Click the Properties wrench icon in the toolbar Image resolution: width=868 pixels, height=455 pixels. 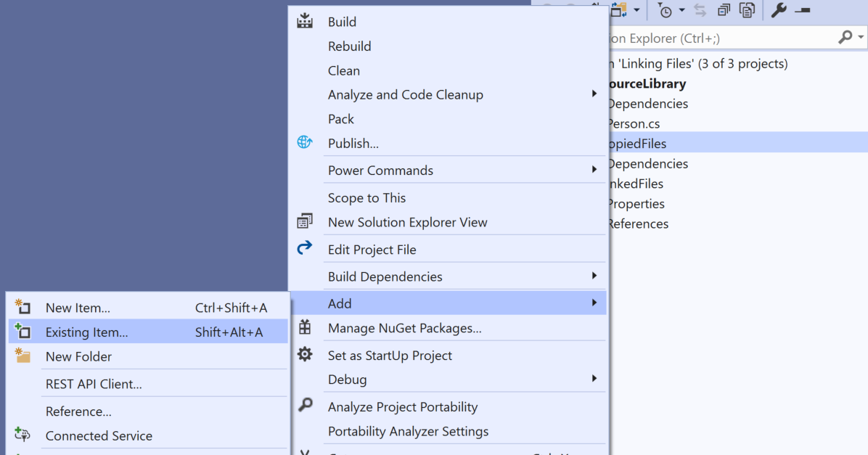[x=779, y=10]
